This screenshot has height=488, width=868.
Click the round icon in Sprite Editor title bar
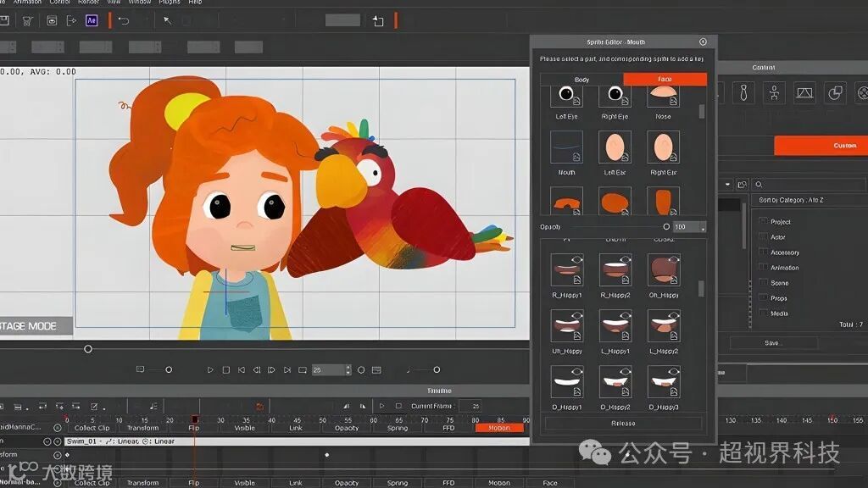(703, 42)
